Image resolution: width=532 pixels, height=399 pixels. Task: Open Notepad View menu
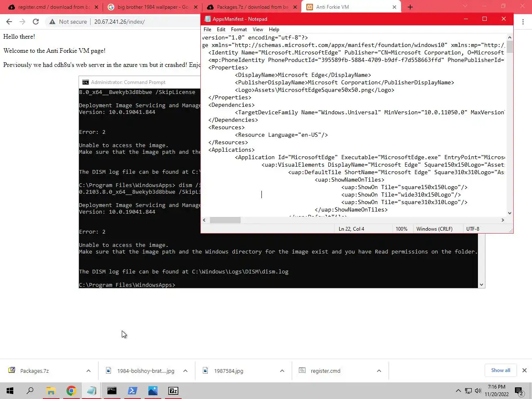258,30
